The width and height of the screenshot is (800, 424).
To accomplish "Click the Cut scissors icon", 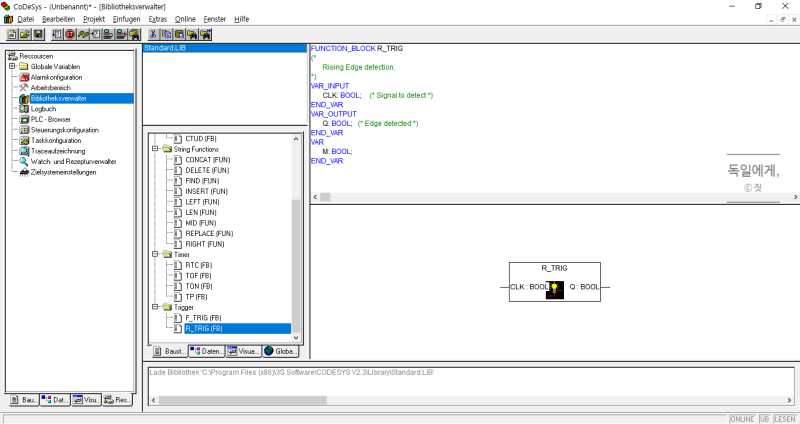I will click(x=153, y=34).
